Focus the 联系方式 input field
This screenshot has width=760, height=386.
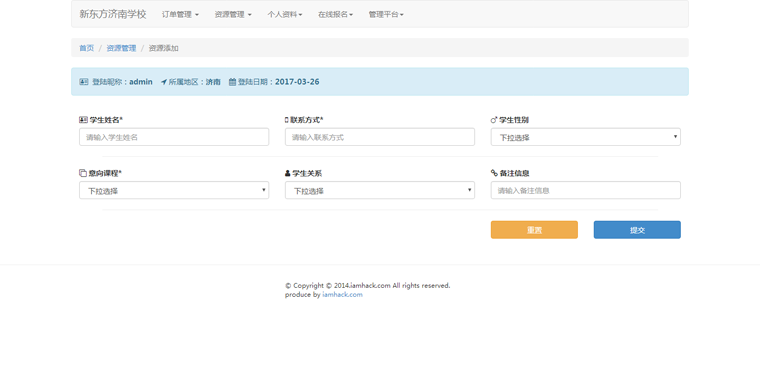(380, 137)
